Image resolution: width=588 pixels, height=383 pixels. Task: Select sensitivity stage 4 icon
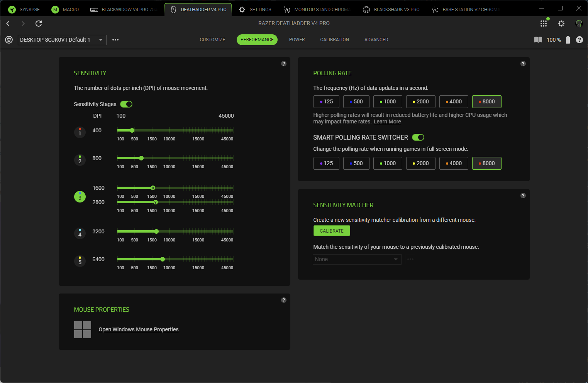80,233
